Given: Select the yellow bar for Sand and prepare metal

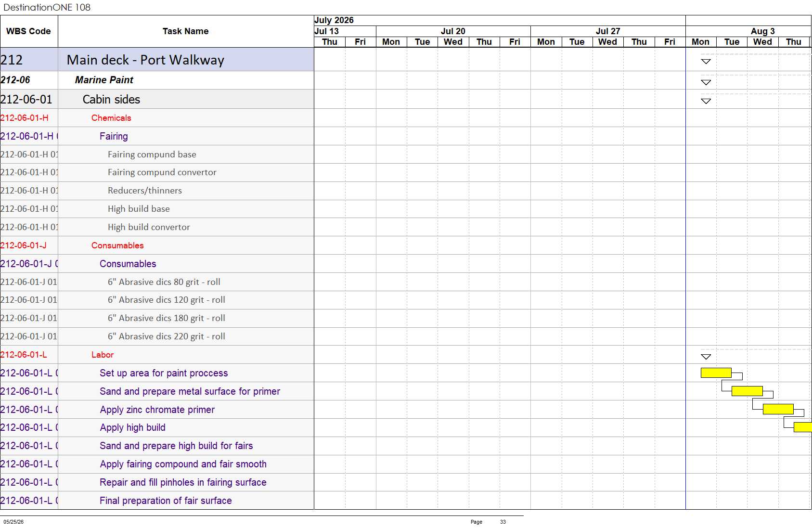Looking at the screenshot, I should 747,391.
